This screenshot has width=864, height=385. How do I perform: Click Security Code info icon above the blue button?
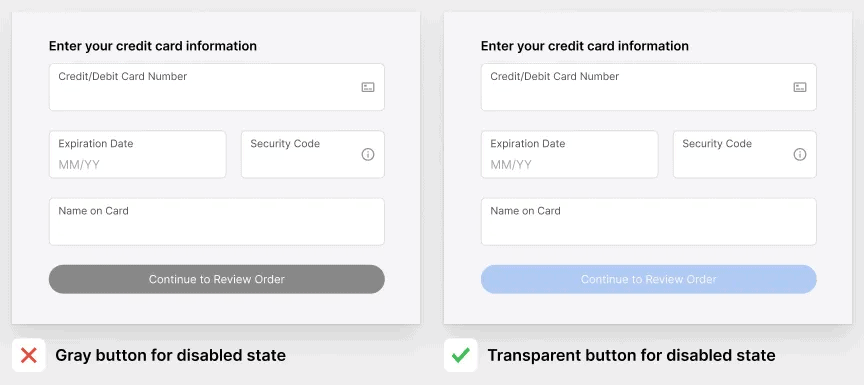tap(800, 155)
